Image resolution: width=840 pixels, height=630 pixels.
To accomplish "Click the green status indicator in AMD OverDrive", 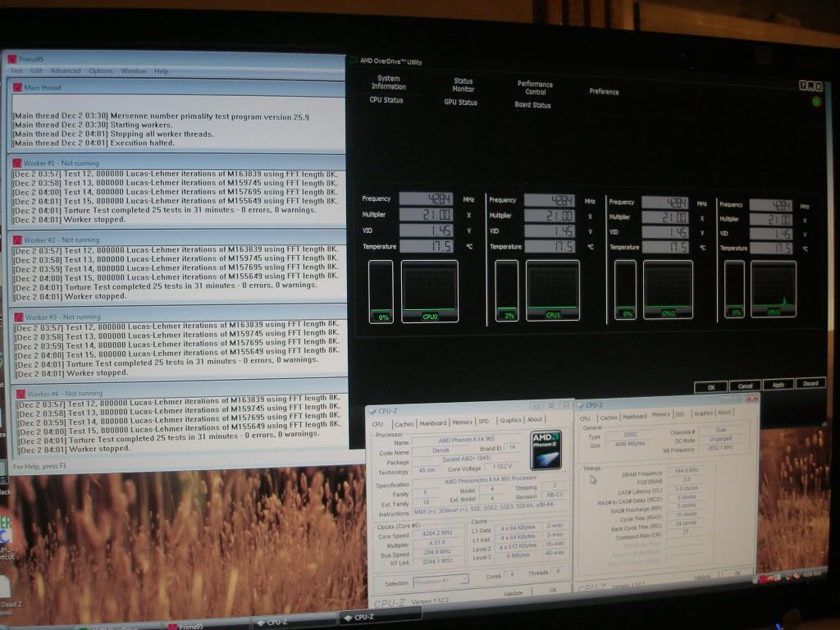I will [816, 102].
